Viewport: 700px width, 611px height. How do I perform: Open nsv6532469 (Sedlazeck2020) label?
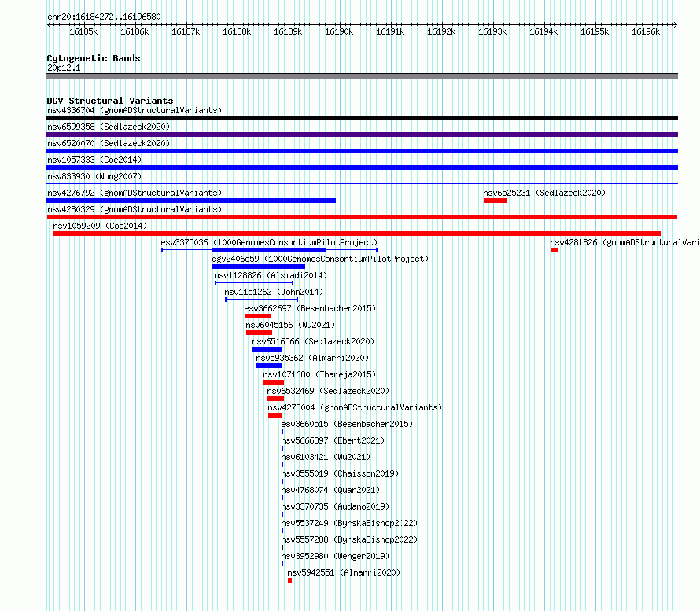coord(328,391)
